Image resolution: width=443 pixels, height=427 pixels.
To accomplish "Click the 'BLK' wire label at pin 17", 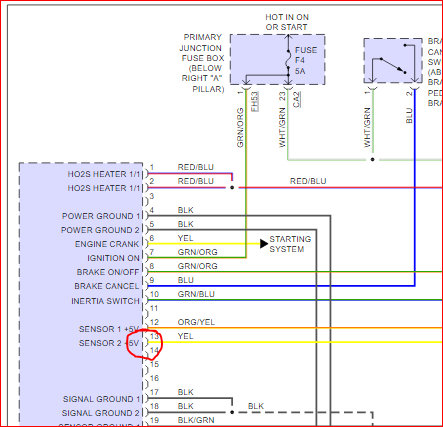I will pyautogui.click(x=185, y=392).
